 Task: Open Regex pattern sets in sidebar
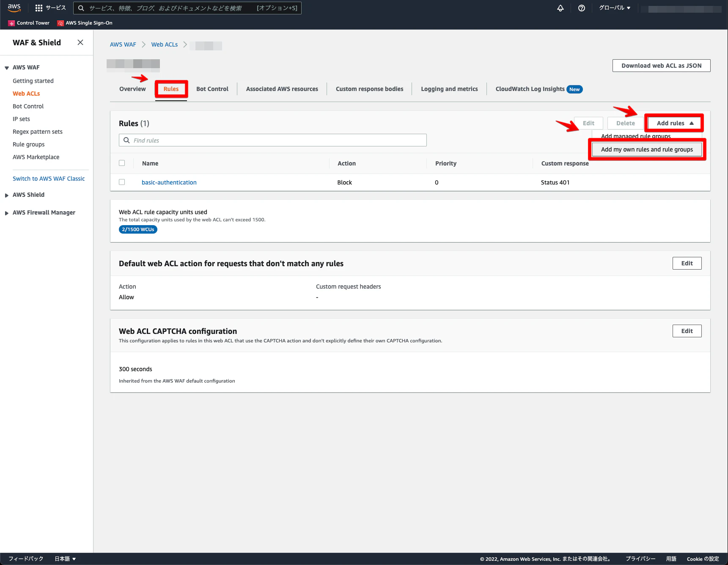point(38,132)
